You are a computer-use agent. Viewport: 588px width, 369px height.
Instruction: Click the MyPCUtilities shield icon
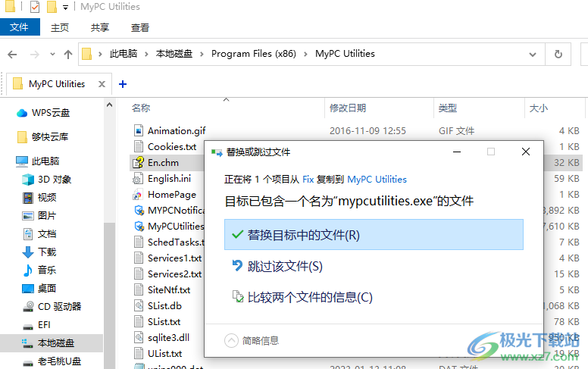(139, 226)
